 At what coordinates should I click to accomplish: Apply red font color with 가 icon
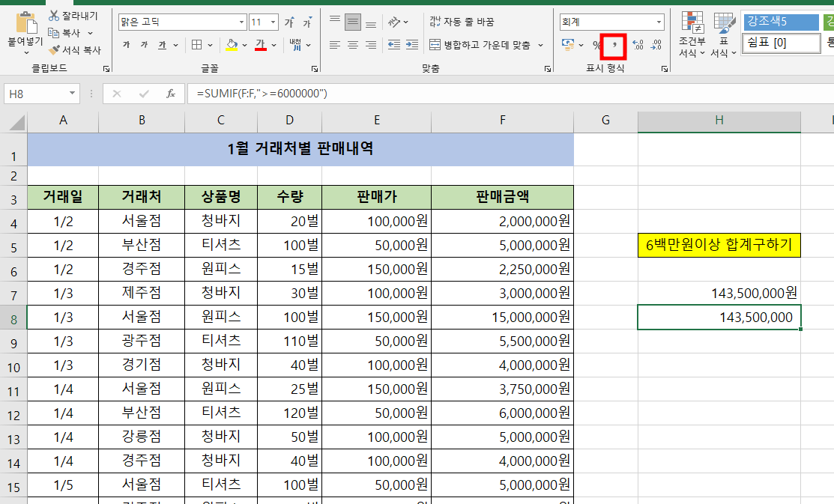coord(261,45)
